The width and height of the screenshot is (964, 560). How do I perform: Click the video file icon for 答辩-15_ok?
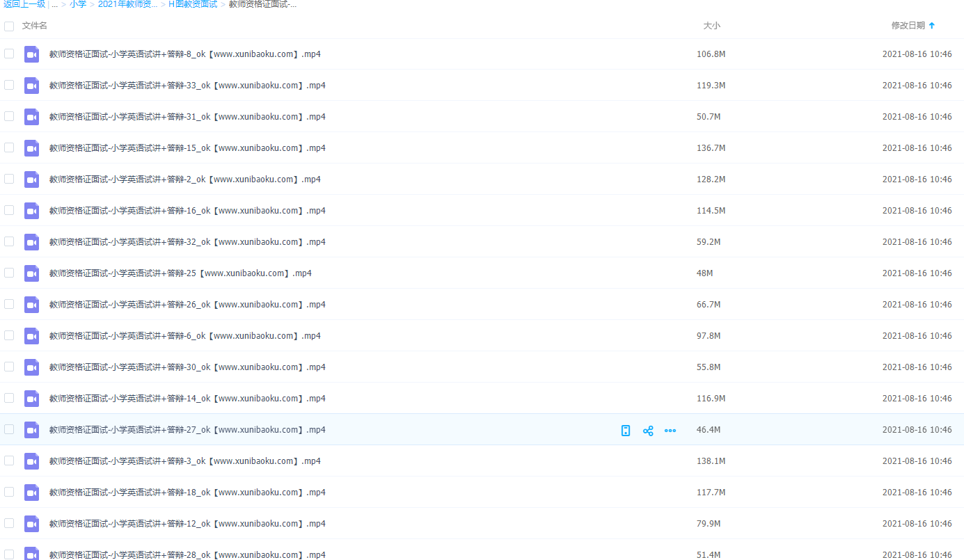click(32, 148)
